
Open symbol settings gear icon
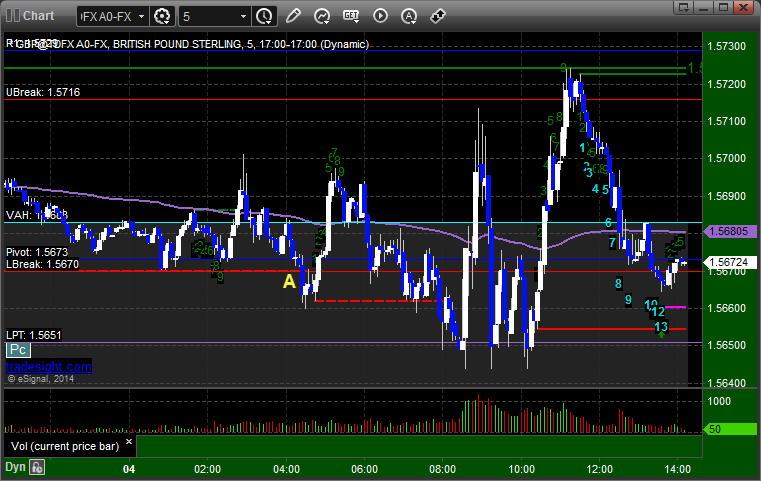click(x=163, y=16)
